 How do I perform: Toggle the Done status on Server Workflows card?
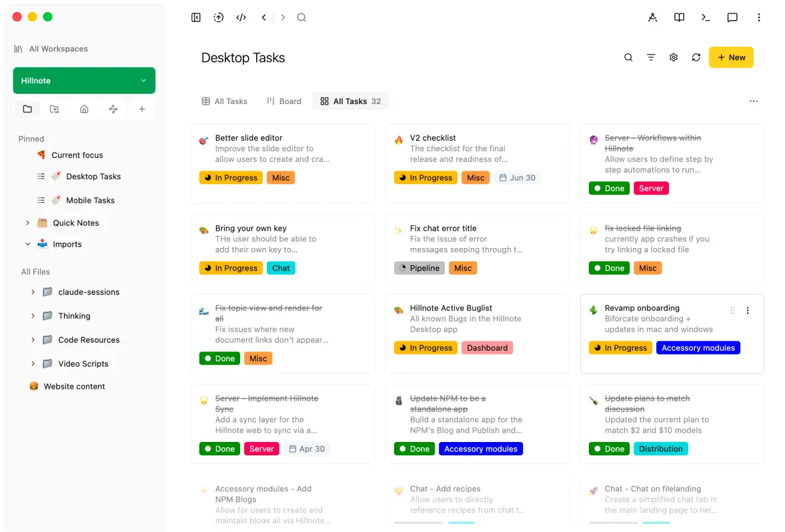(x=609, y=189)
